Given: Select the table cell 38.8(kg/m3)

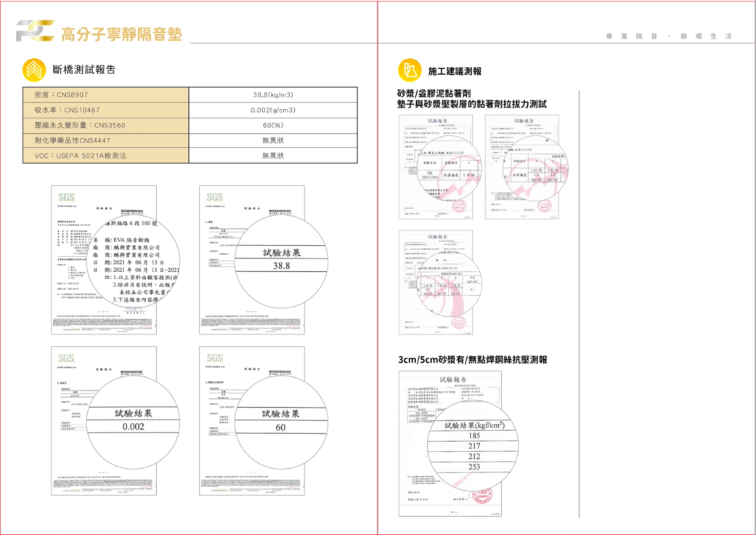Looking at the screenshot, I should (x=273, y=95).
